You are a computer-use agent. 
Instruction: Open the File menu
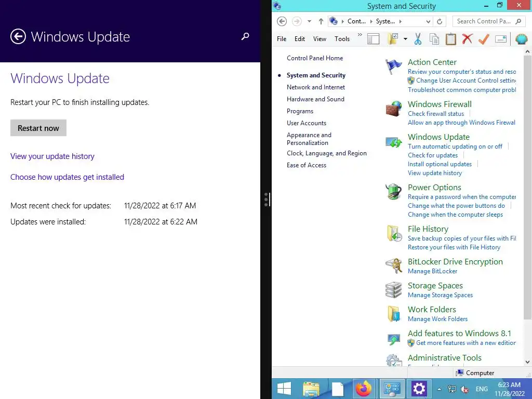[x=282, y=38]
